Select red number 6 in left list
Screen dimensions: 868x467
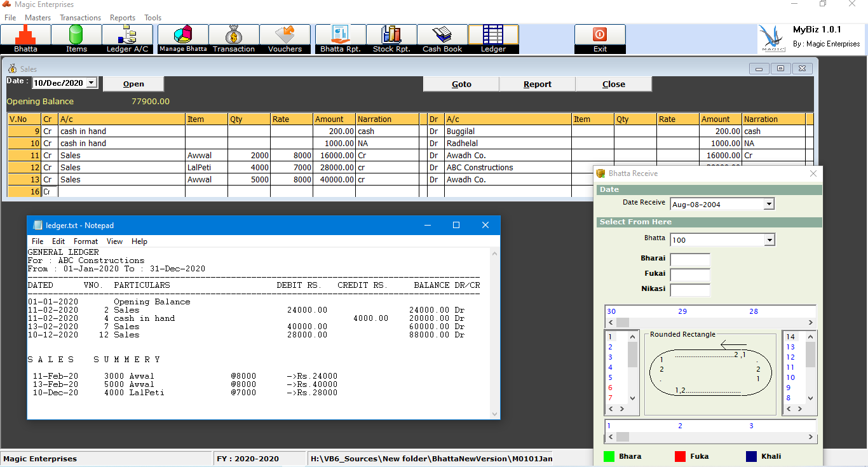point(610,388)
